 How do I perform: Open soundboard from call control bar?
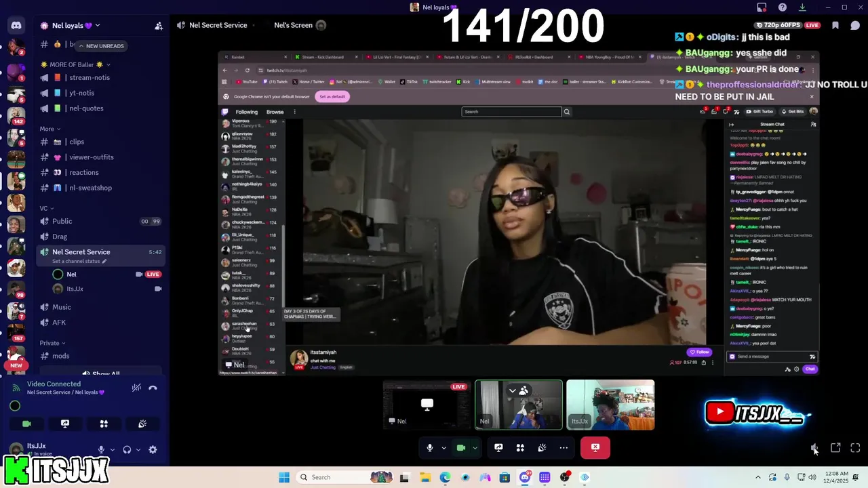(x=542, y=447)
